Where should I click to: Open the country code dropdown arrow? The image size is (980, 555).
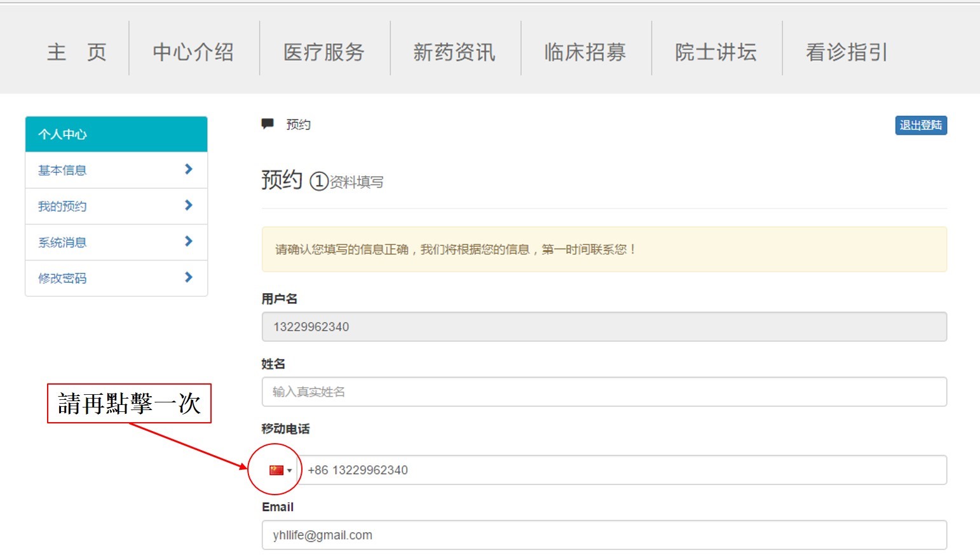pos(290,471)
